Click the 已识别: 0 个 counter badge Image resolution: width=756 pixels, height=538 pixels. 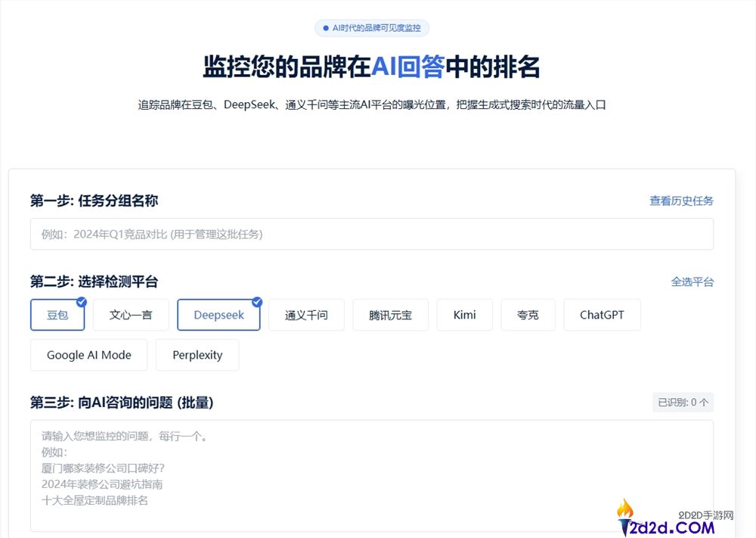click(x=683, y=403)
